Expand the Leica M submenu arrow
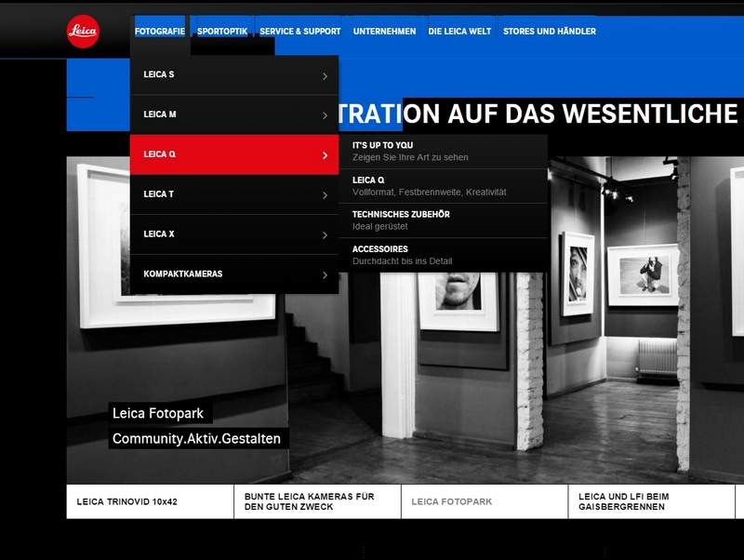Viewport: 744px width, 560px height. pos(324,115)
